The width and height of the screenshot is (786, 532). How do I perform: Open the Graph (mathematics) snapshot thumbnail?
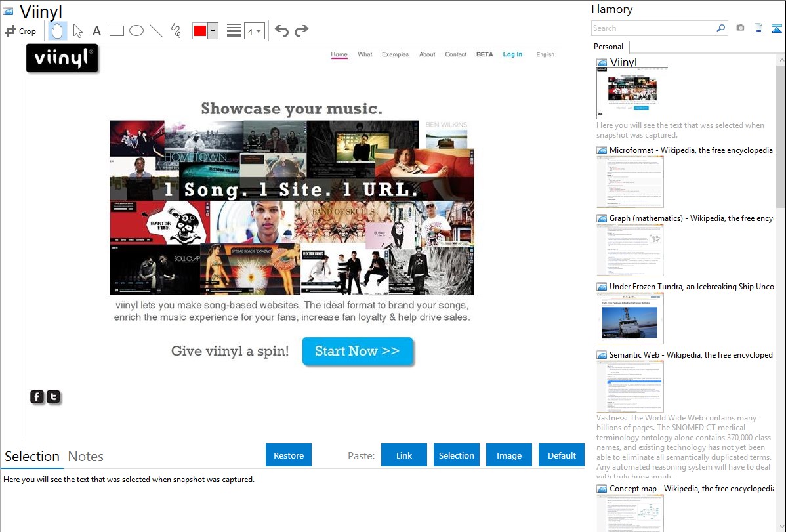[630, 250]
